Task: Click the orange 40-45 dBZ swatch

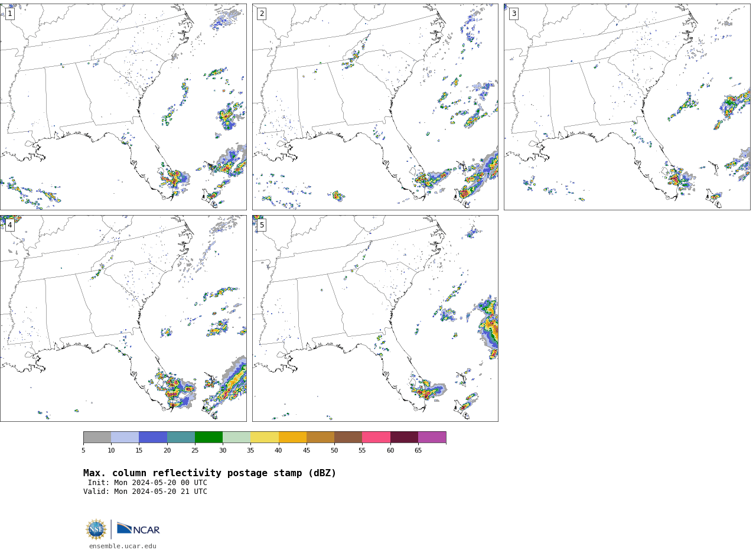Action: click(x=292, y=437)
